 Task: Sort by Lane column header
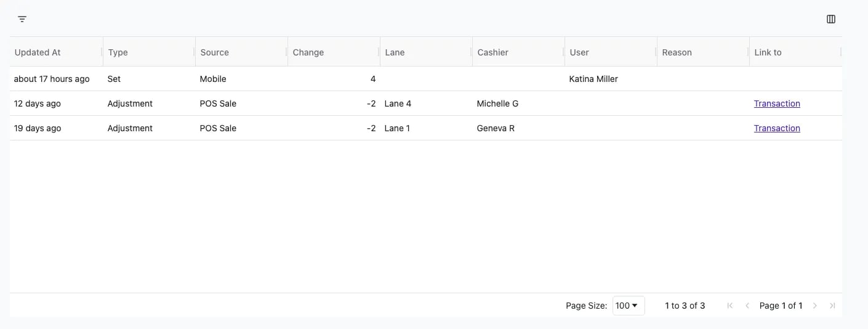395,52
